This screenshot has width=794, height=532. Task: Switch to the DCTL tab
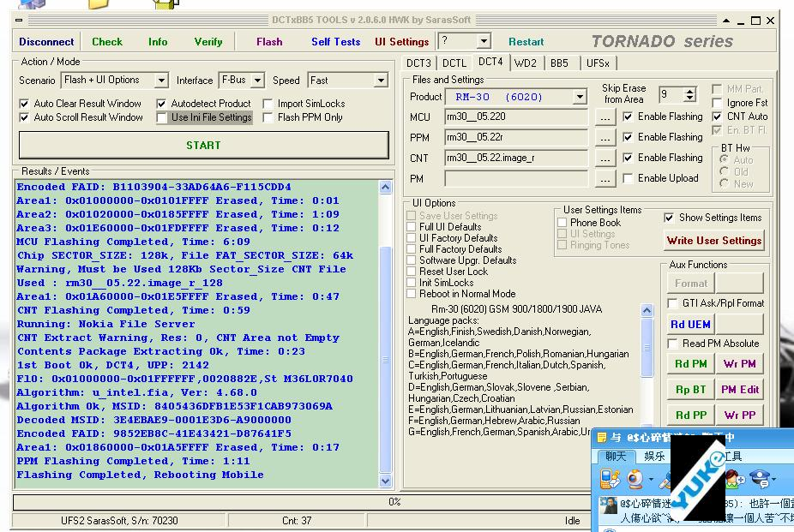[x=454, y=63]
